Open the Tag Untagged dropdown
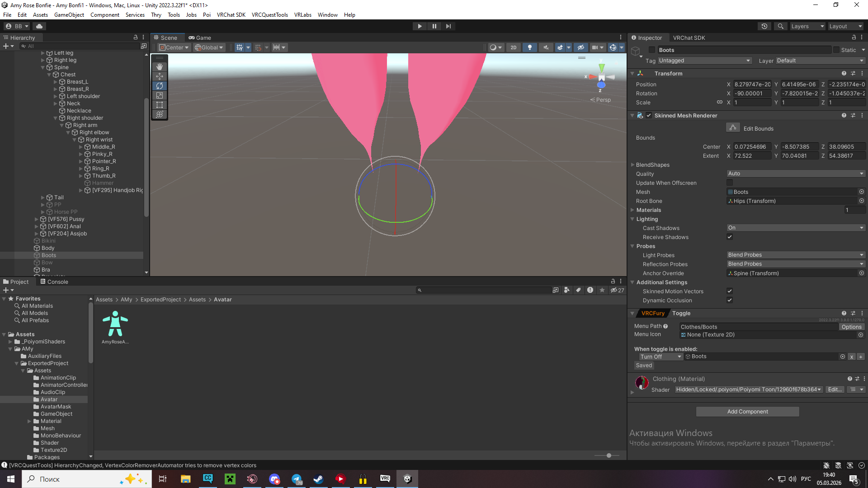868x488 pixels. tap(704, 61)
